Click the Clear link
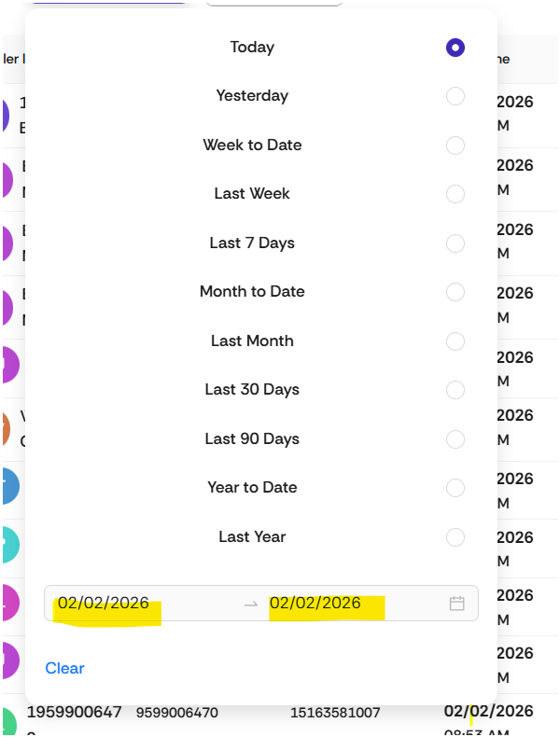 pos(64,668)
